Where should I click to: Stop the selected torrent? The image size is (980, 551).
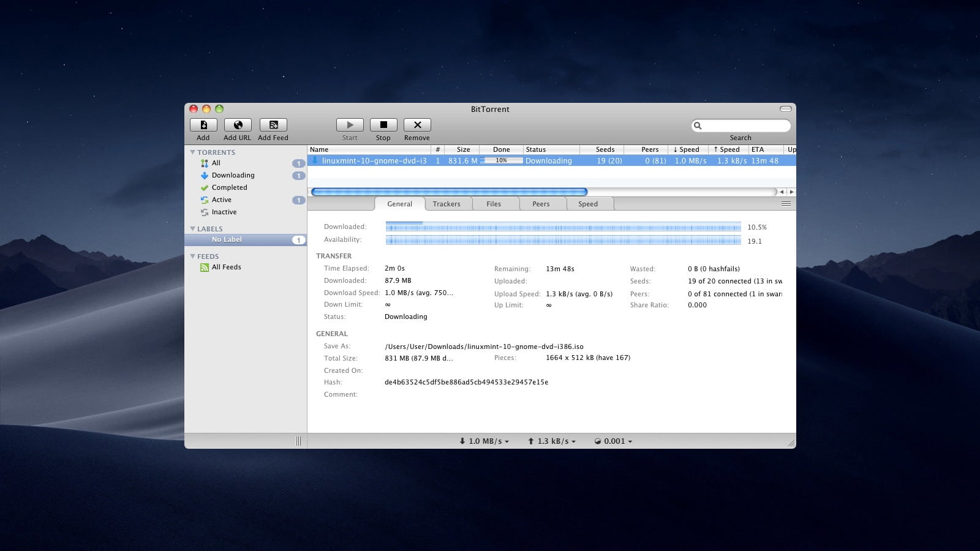383,125
